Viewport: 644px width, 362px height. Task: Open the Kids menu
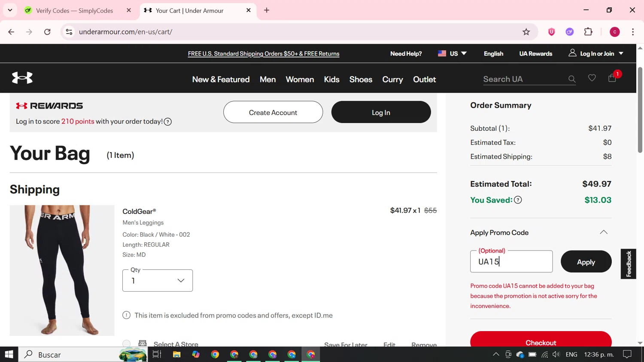point(331,79)
